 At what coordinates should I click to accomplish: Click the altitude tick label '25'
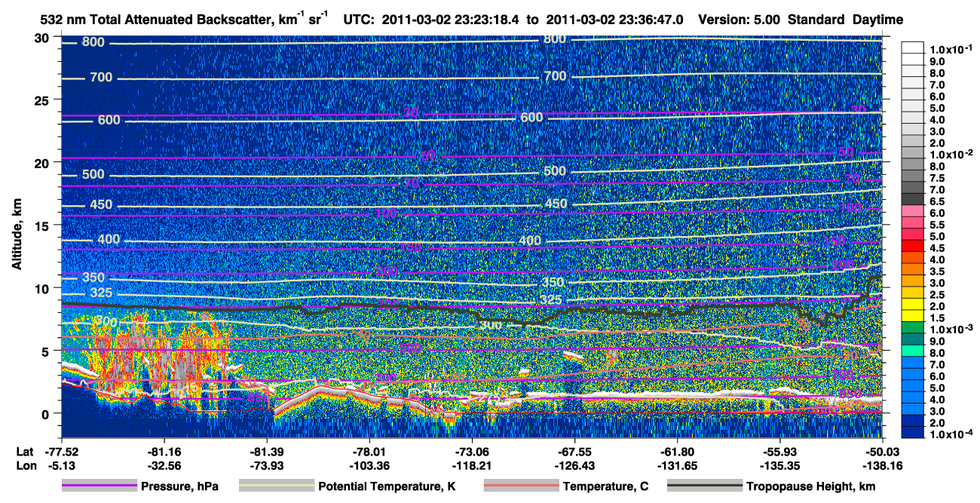click(43, 100)
